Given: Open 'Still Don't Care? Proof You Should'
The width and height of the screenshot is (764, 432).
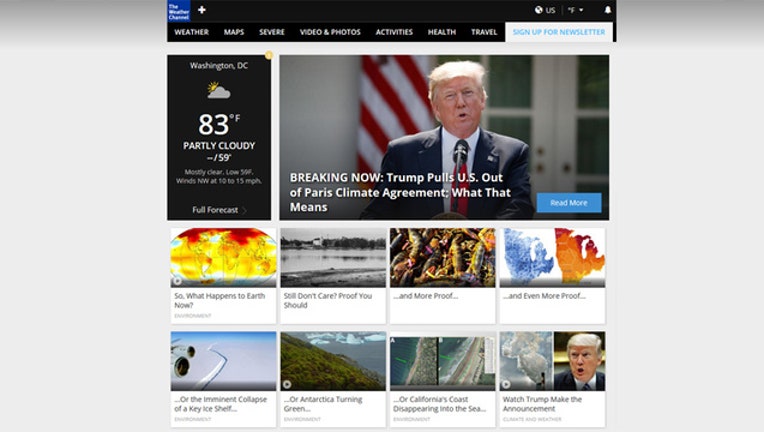Looking at the screenshot, I should [327, 301].
